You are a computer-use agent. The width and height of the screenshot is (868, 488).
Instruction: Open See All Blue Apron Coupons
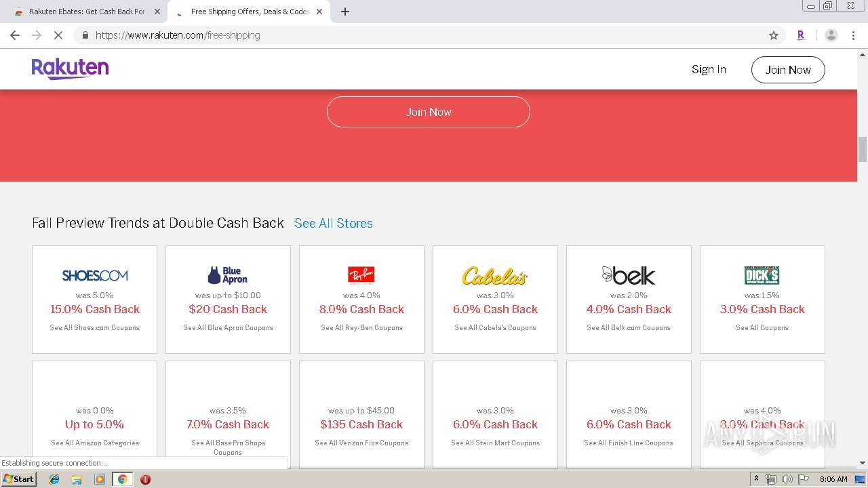(228, 327)
